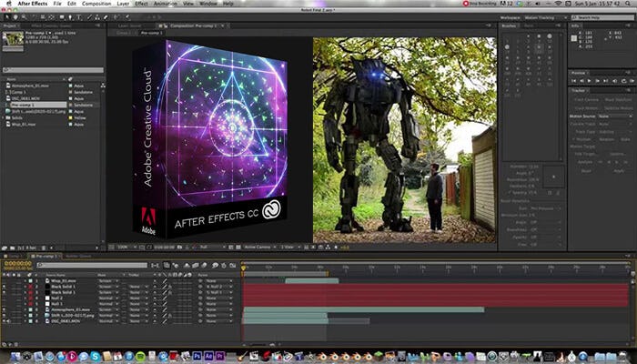
Task: Toggle visibility of Black Solid 1 layer
Action: coord(5,286)
